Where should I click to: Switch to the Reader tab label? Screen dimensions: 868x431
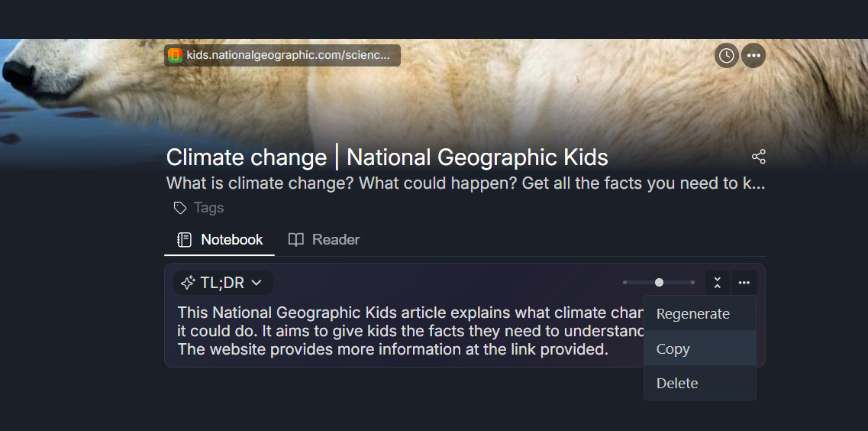(x=335, y=240)
